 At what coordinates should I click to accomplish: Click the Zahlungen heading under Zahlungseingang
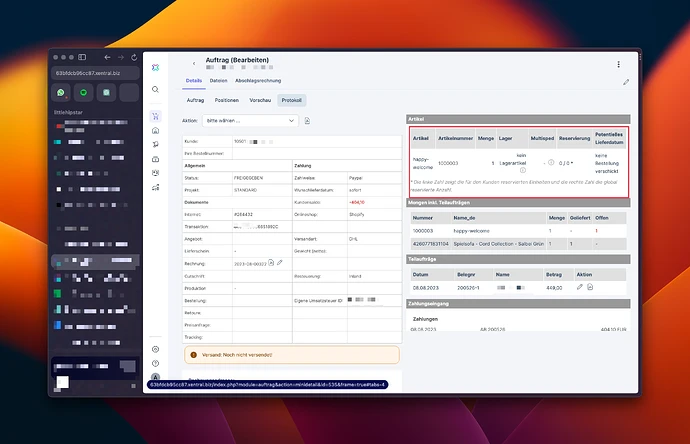[425, 319]
